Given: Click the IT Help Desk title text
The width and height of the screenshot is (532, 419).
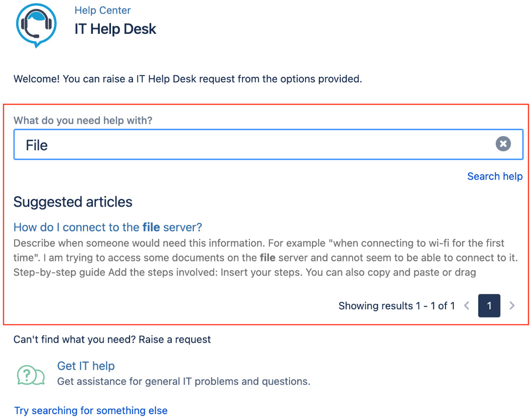Looking at the screenshot, I should click(115, 29).
